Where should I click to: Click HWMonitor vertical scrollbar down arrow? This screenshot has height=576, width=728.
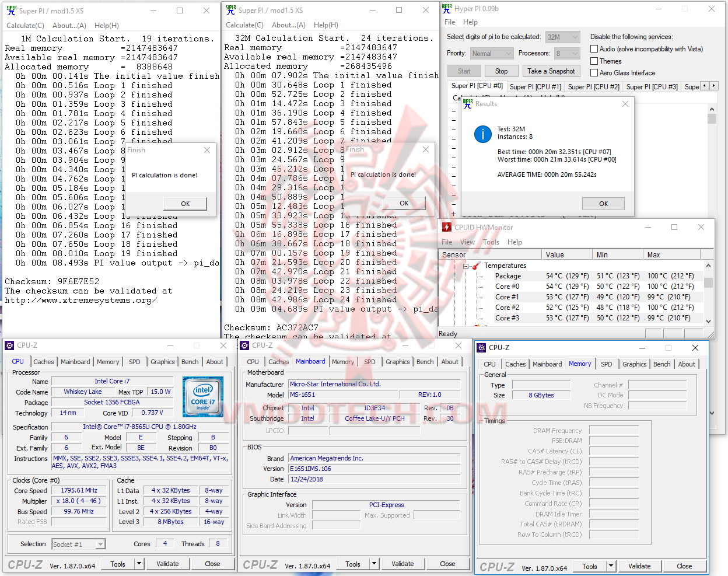708,321
